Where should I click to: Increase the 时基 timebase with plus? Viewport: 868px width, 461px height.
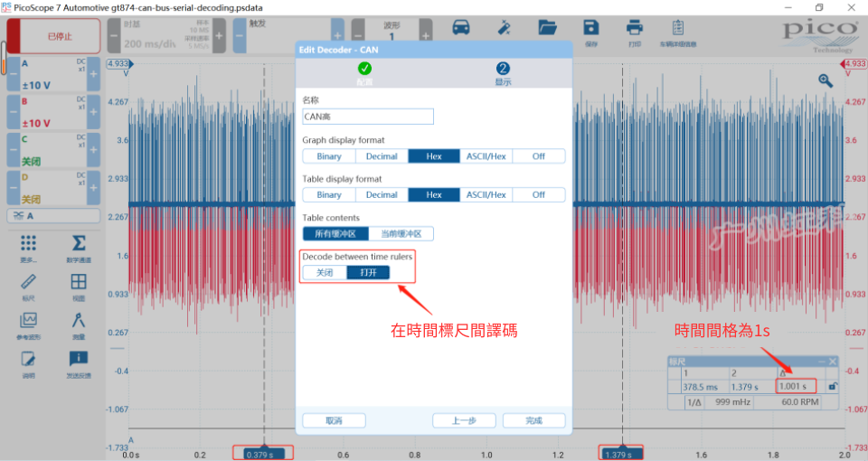[x=219, y=36]
